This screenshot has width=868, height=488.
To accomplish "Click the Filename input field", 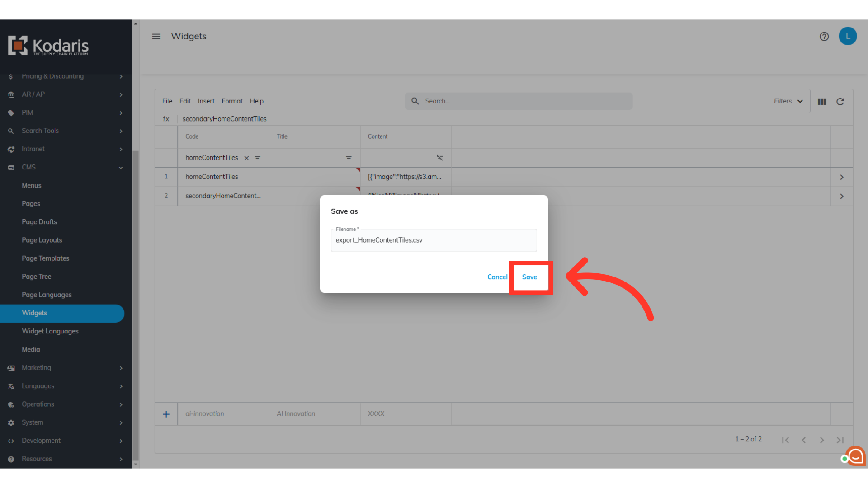I will 433,240.
